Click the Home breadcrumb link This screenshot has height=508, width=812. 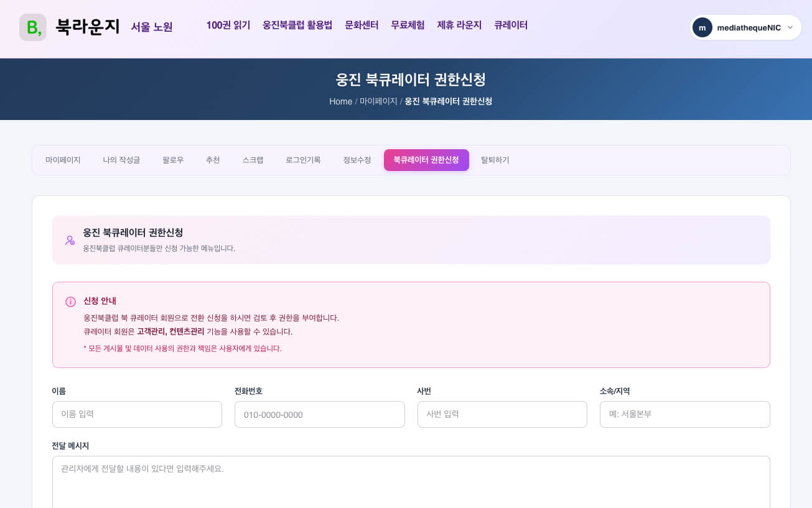340,101
